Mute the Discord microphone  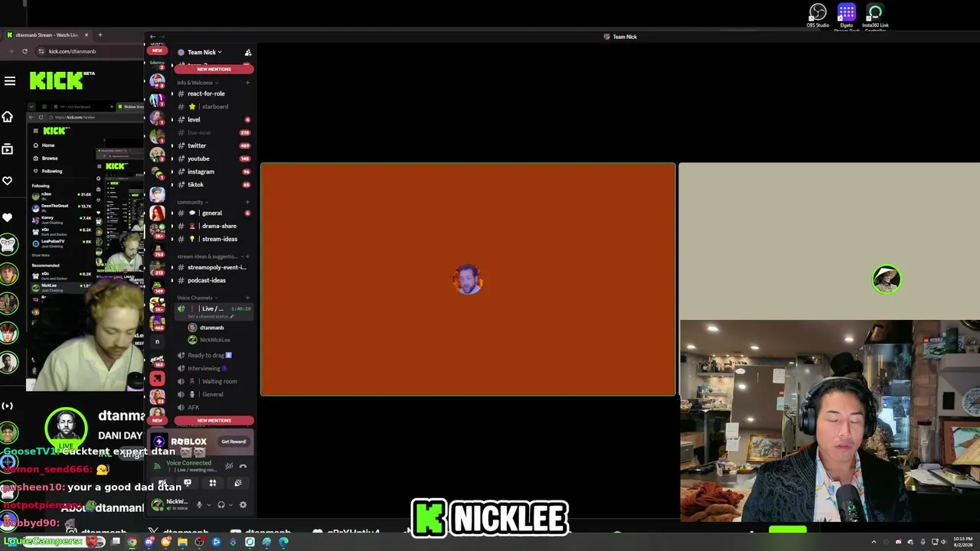tap(199, 504)
